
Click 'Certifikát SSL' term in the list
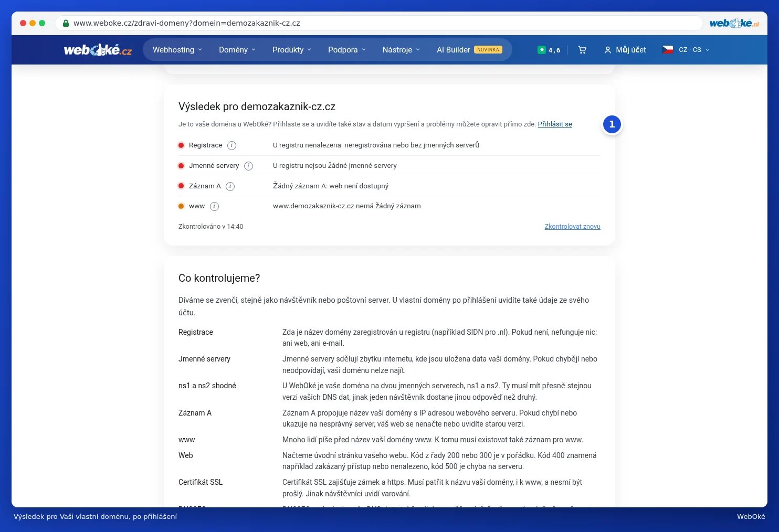click(201, 482)
